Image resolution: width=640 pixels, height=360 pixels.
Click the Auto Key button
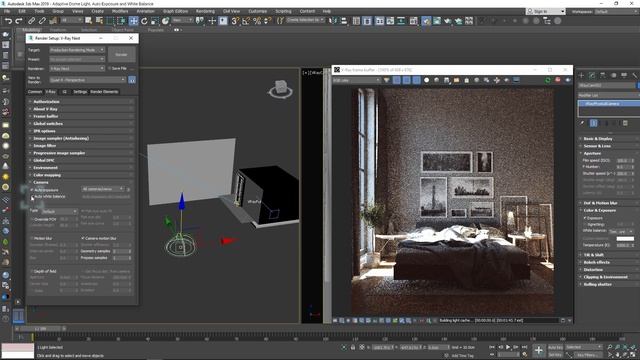click(x=555, y=347)
